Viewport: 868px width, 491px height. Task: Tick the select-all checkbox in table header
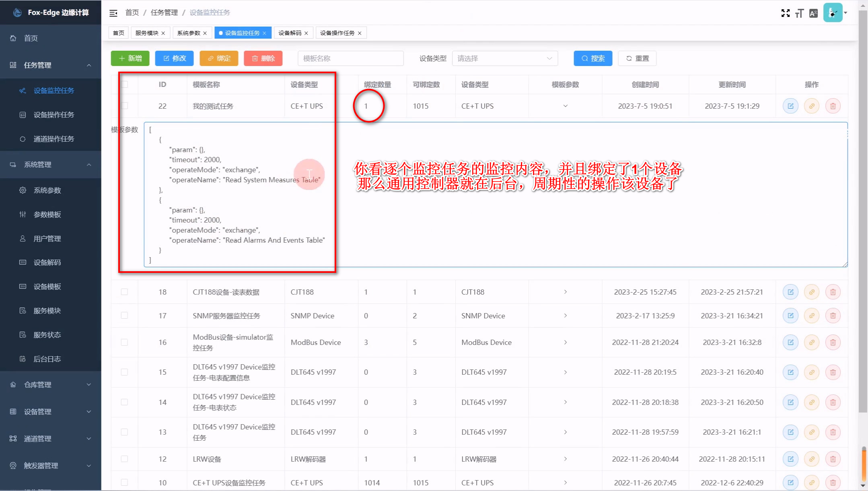[125, 85]
